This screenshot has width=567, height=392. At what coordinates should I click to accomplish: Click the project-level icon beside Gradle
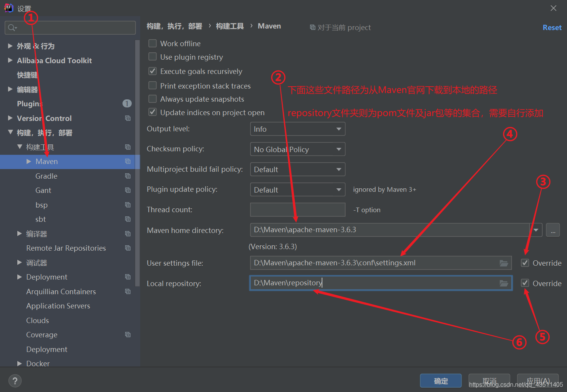coord(128,176)
